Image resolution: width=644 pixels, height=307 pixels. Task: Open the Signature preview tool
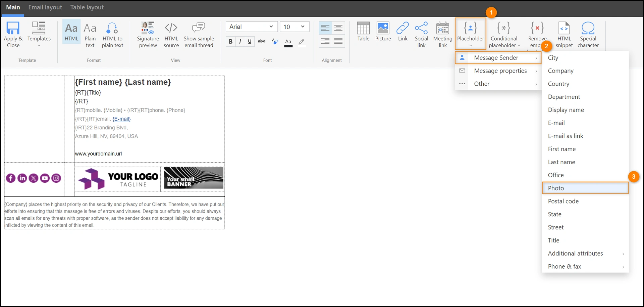point(148,34)
